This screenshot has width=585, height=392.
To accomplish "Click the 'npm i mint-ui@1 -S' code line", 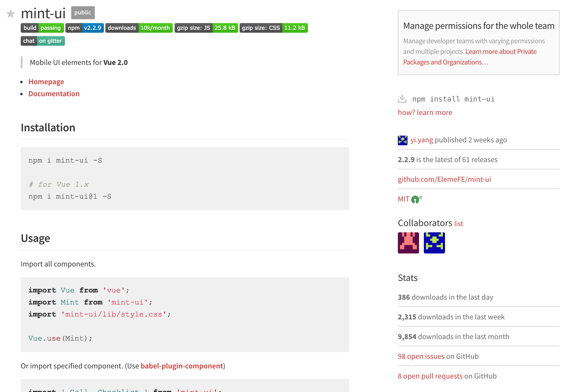I will pos(70,196).
